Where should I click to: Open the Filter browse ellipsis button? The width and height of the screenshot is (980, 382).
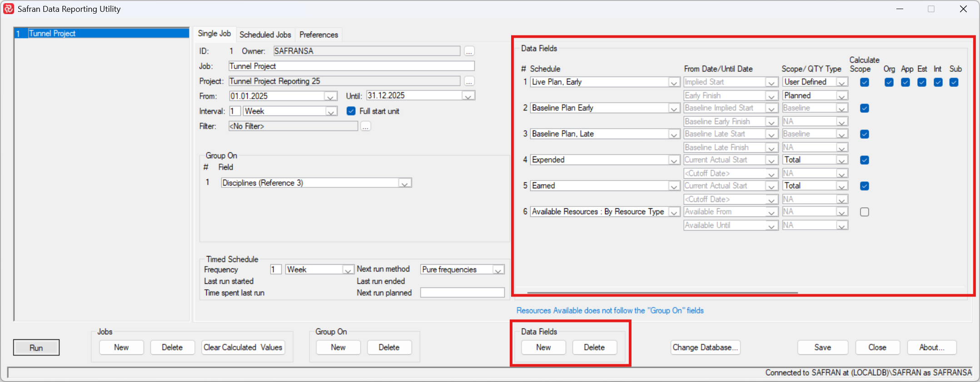tap(366, 126)
